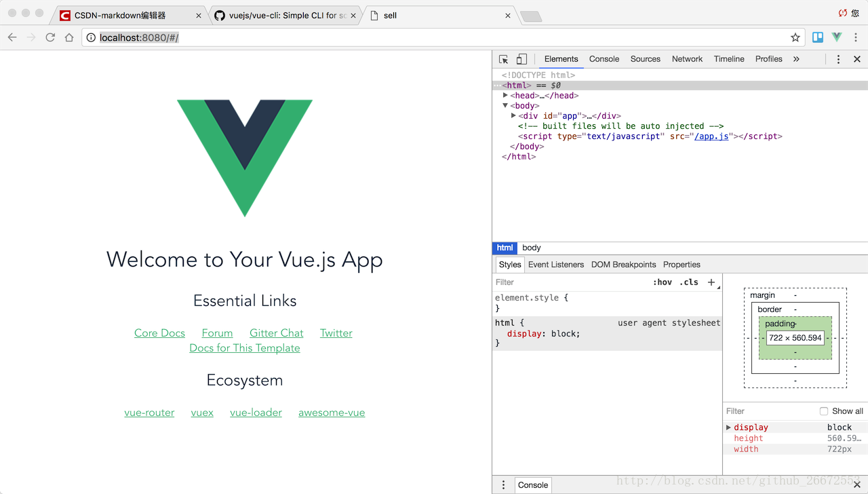This screenshot has width=868, height=494.
Task: Click the display: block style declaration
Action: [544, 334]
